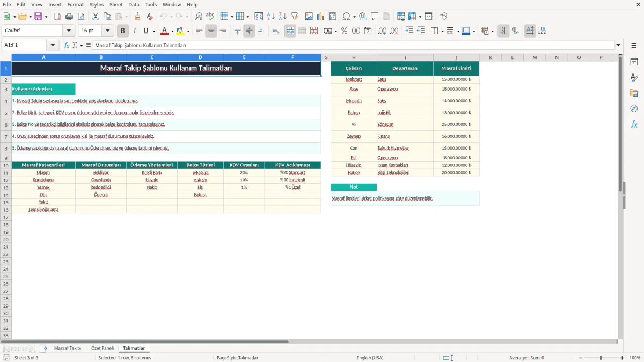The width and height of the screenshot is (644, 362).
Task: Insert a comment
Action: click(x=375, y=17)
